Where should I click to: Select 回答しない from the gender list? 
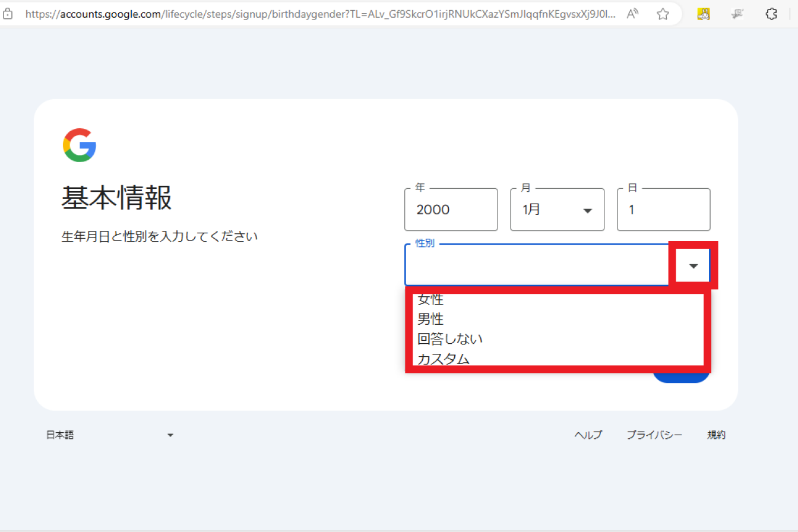click(x=450, y=338)
